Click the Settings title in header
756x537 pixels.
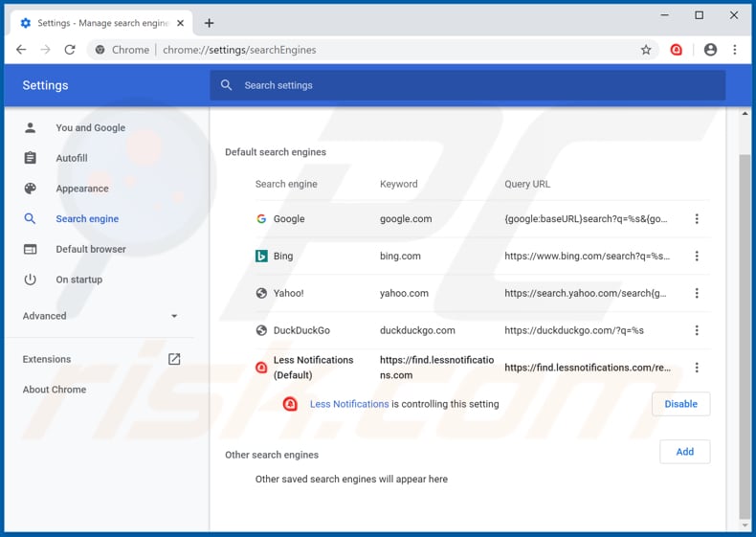45,85
